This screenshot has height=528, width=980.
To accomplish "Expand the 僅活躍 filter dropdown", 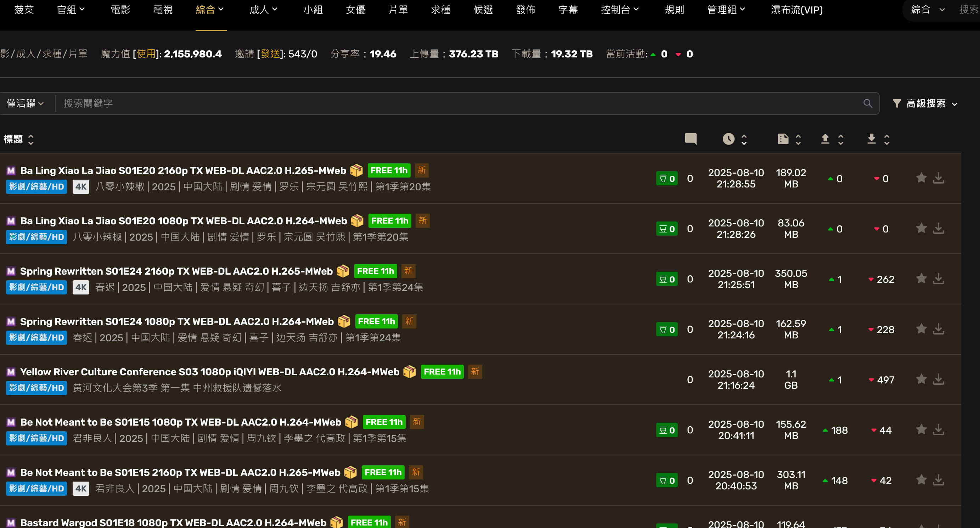I will (25, 103).
